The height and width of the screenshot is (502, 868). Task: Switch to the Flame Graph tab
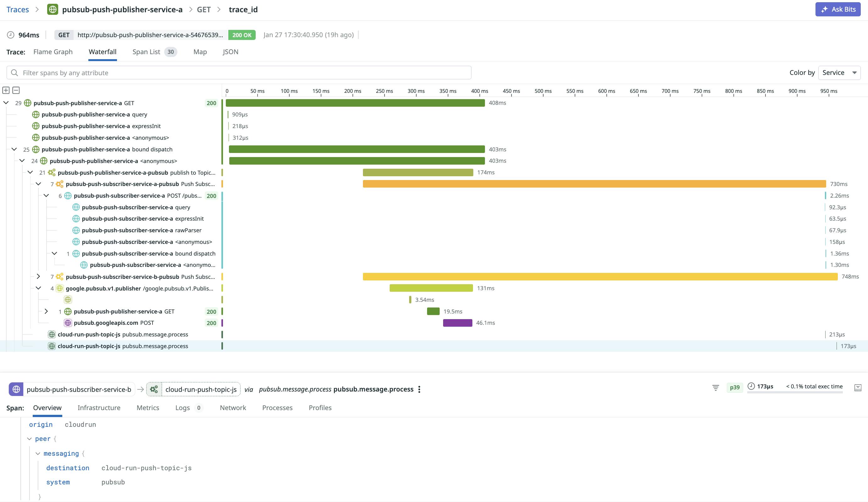click(53, 52)
